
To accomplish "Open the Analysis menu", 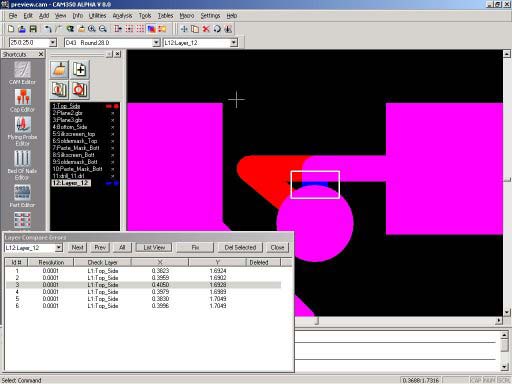I will click(122, 16).
